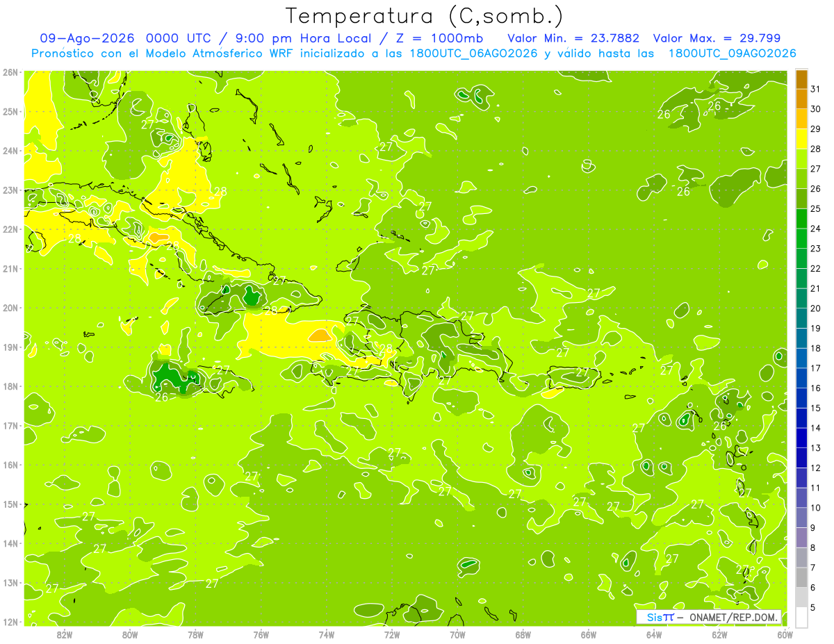
Task: Click the '1800UTC_09AGO2026' valid-until time
Action: [732, 53]
